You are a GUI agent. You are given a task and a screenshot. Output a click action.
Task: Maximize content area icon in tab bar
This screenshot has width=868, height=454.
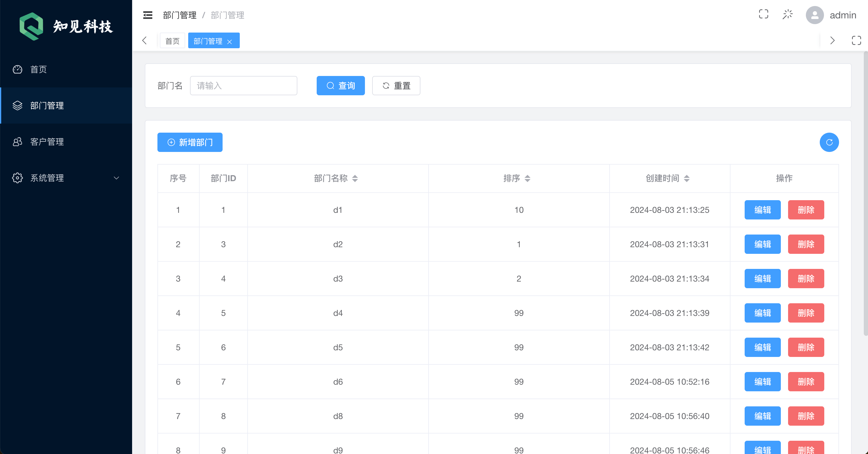pos(856,41)
